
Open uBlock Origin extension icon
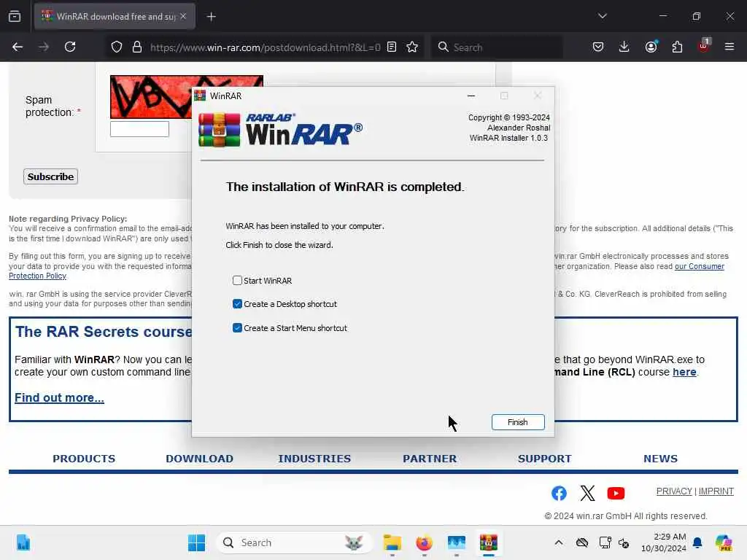(704, 46)
